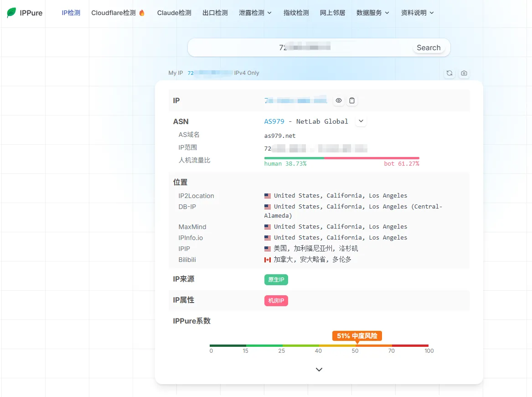Click the IPPure risk score scale bar
This screenshot has width=532, height=397.
pos(319,346)
